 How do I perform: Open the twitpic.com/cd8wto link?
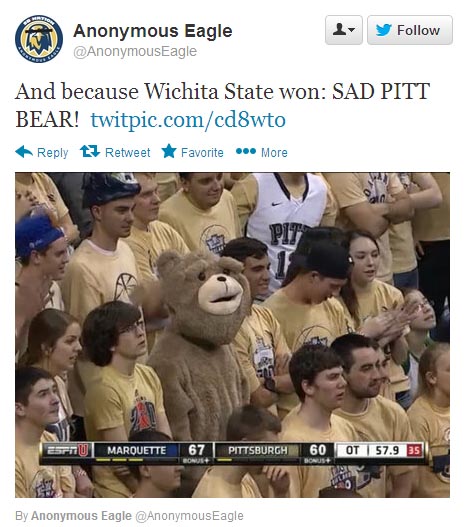[188, 119]
